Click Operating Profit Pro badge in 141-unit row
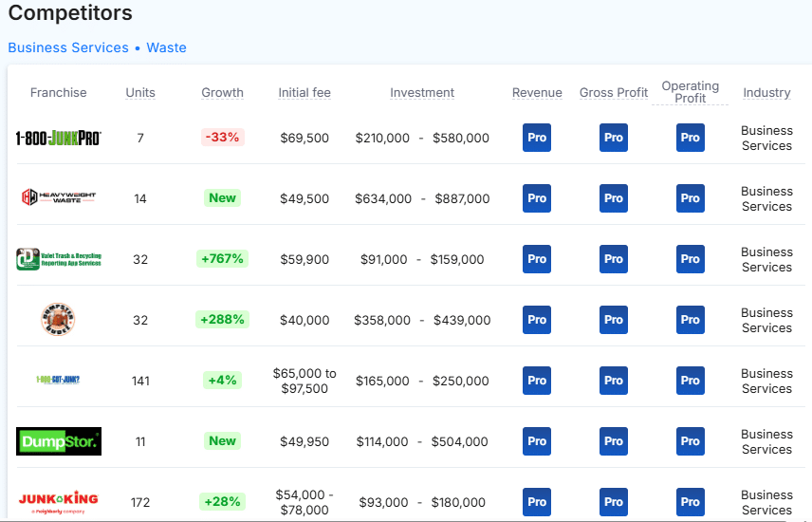This screenshot has width=812, height=522. coord(690,381)
